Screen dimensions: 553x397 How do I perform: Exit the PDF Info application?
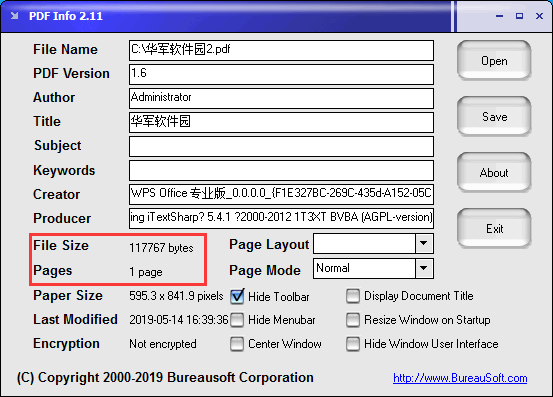494,228
